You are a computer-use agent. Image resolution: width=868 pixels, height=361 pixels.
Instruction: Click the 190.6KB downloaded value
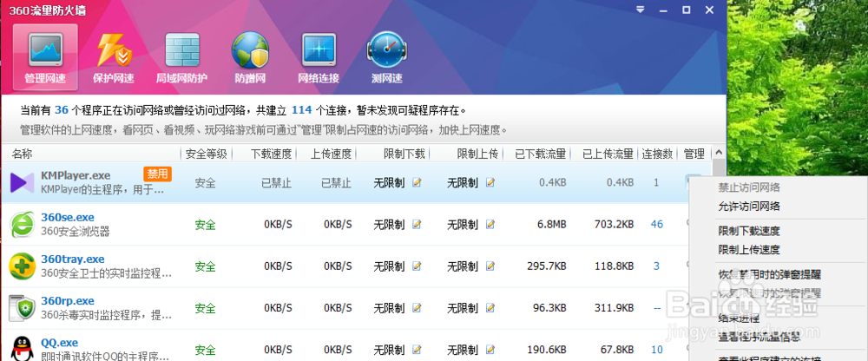click(547, 350)
